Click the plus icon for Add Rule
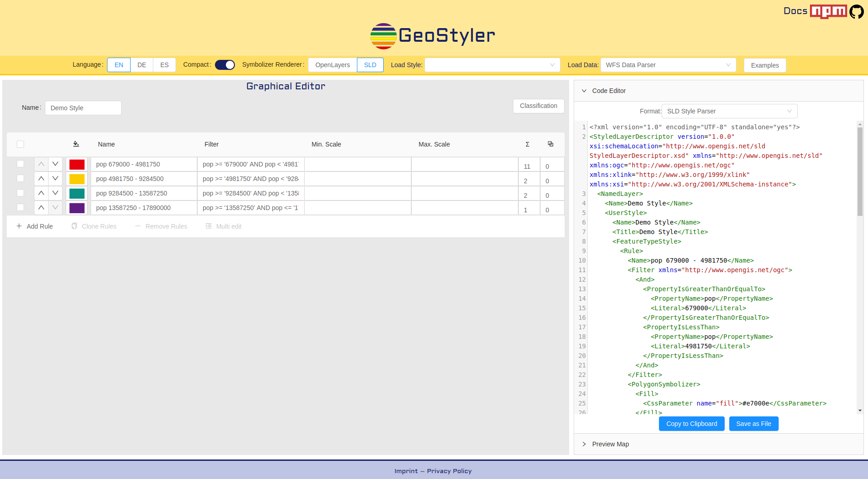 19,226
